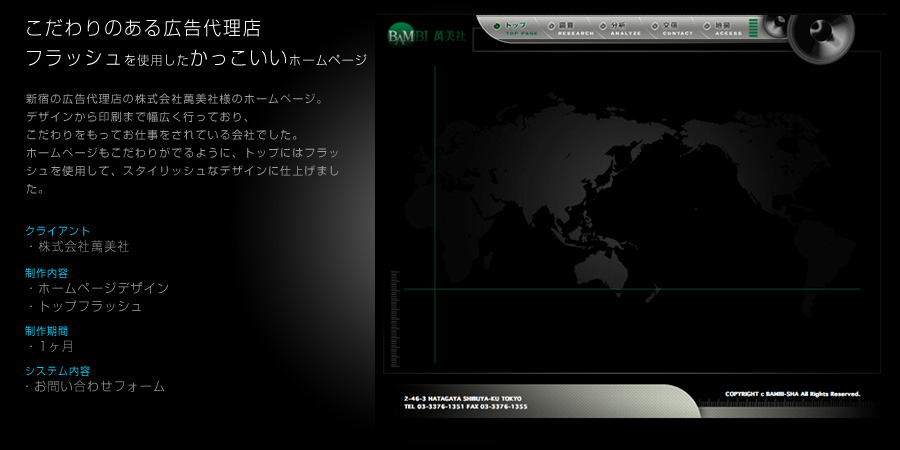Open the CONTACT navigation item

tap(677, 28)
